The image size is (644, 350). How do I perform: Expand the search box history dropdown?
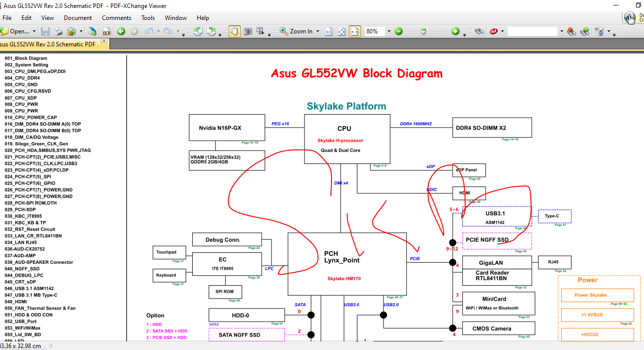(x=561, y=31)
